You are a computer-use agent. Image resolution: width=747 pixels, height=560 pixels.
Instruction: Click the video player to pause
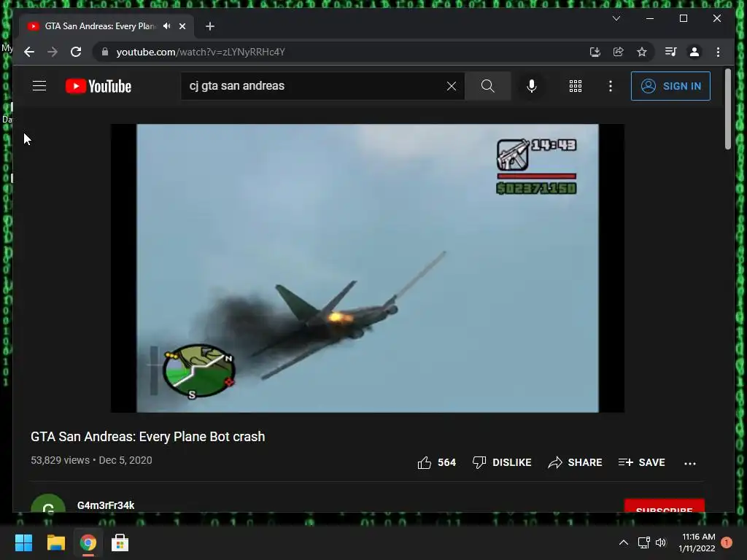pos(368,268)
